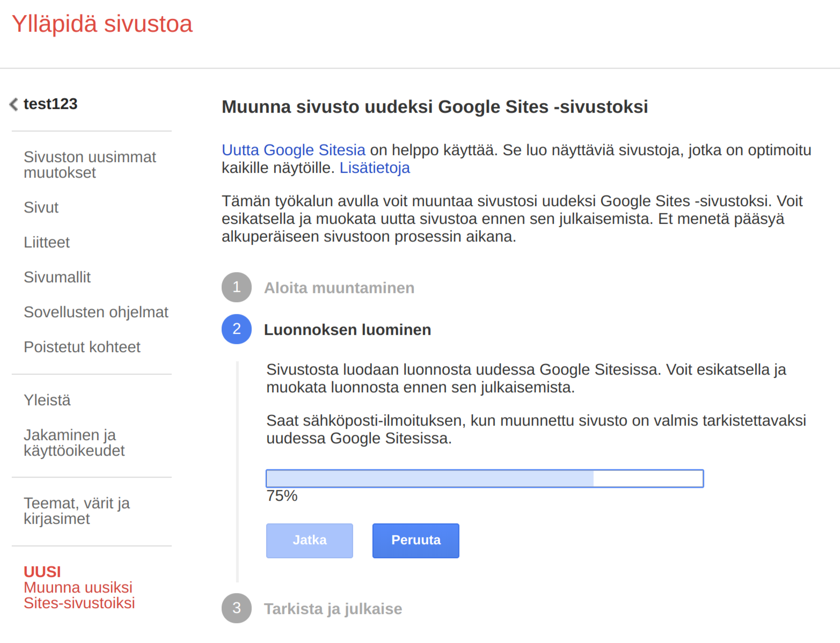This screenshot has height=643, width=840.
Task: Open Yleistä settings
Action: point(47,400)
